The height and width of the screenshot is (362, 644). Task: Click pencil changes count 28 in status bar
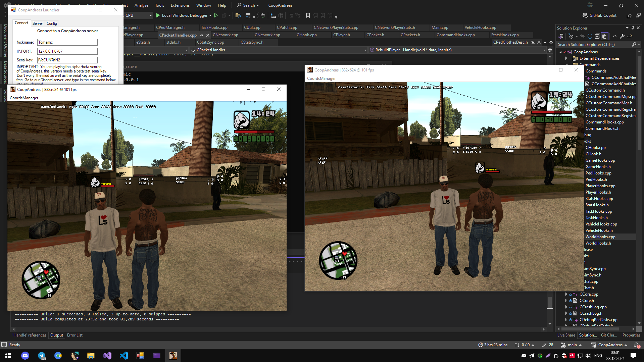coord(548,345)
